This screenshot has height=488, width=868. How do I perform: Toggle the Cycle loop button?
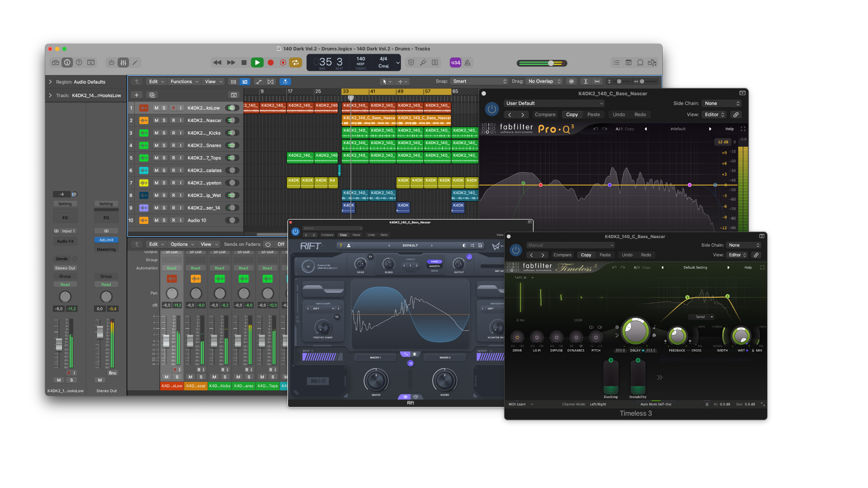(x=296, y=63)
